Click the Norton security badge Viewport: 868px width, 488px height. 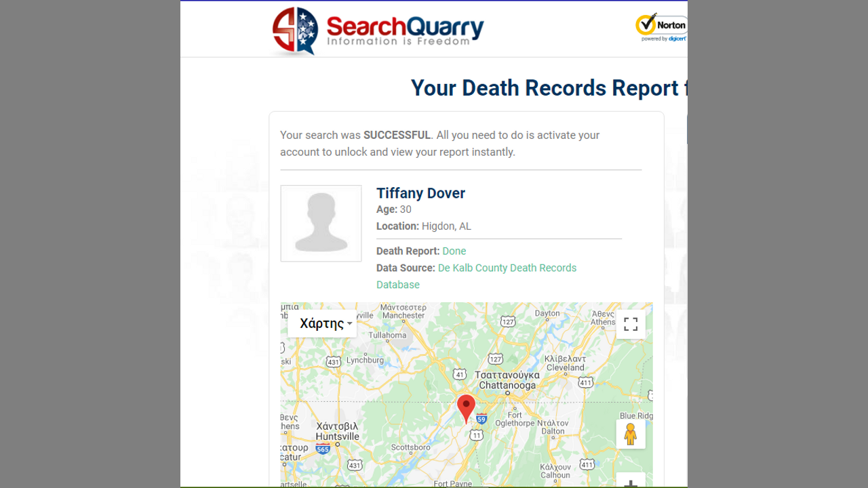tap(661, 28)
